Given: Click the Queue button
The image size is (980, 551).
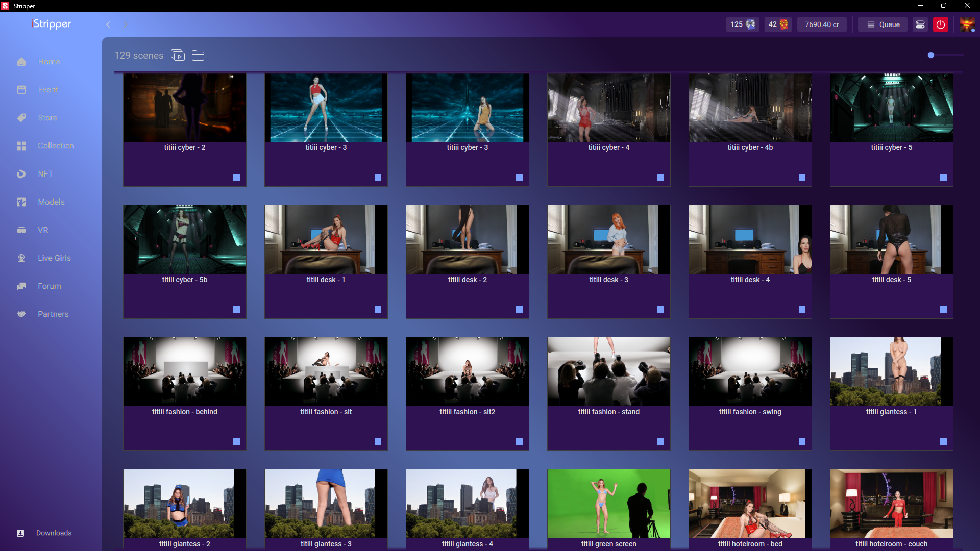Looking at the screenshot, I should pyautogui.click(x=883, y=24).
